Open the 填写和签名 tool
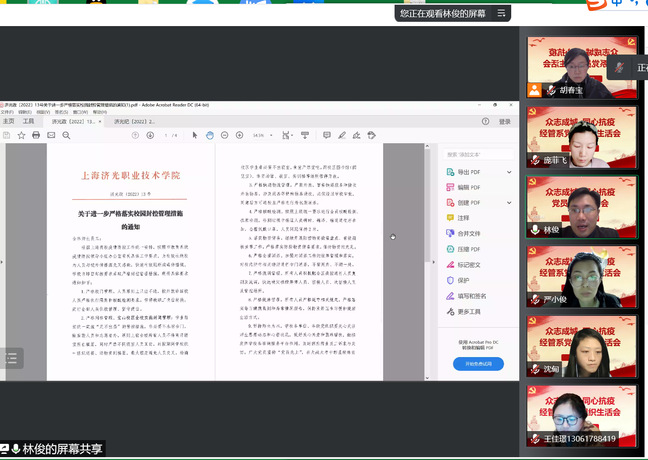Viewport: 648px width, 460px height. tap(472, 296)
